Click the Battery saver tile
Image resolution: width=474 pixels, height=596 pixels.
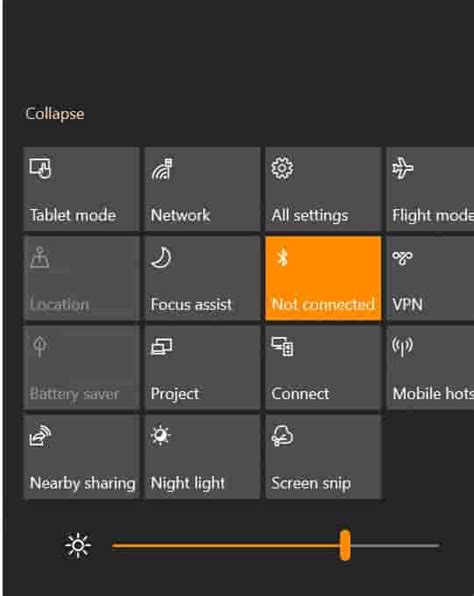coord(82,368)
